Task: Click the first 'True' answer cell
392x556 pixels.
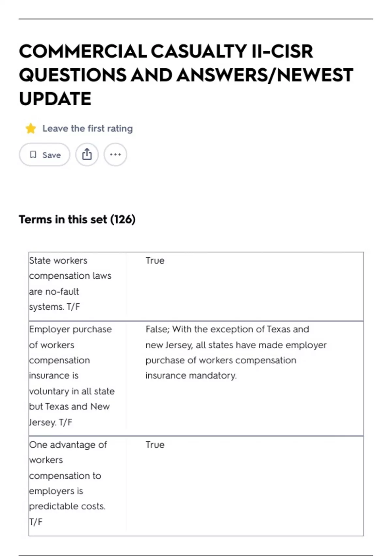Action: 155,261
